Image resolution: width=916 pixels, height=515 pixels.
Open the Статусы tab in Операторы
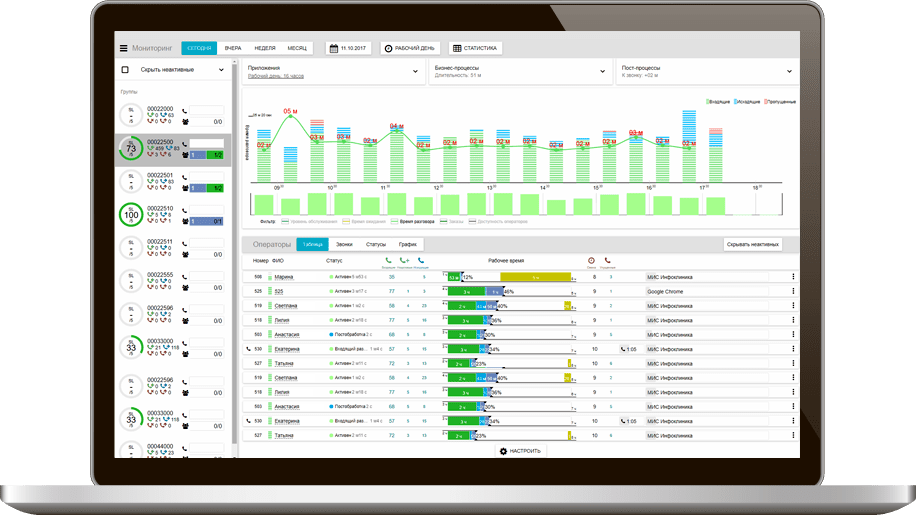point(376,245)
